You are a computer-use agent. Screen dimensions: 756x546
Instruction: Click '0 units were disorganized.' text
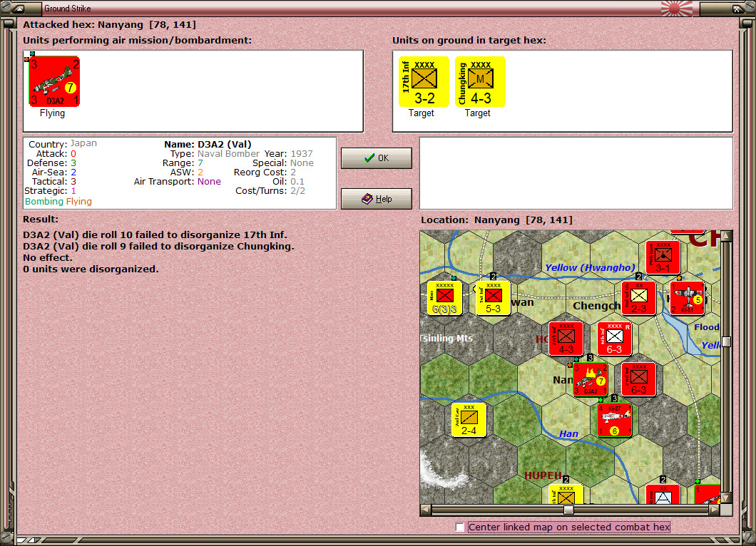tap(91, 269)
